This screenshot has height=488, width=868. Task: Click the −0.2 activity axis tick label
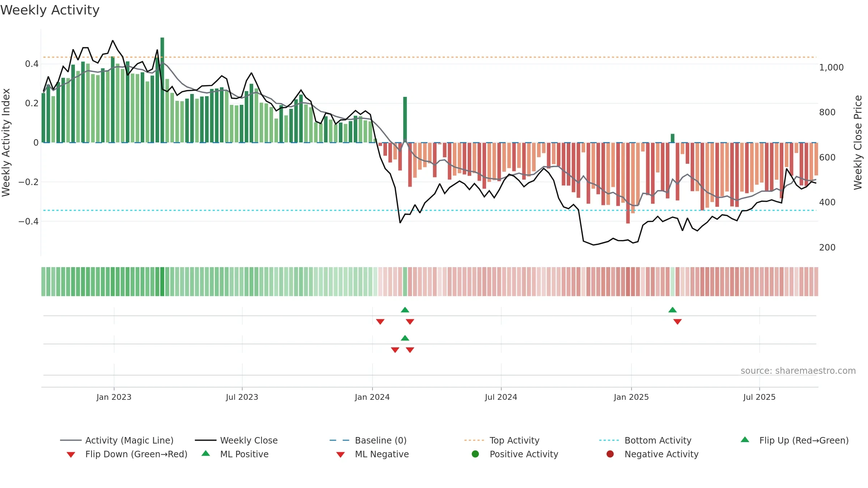[29, 182]
